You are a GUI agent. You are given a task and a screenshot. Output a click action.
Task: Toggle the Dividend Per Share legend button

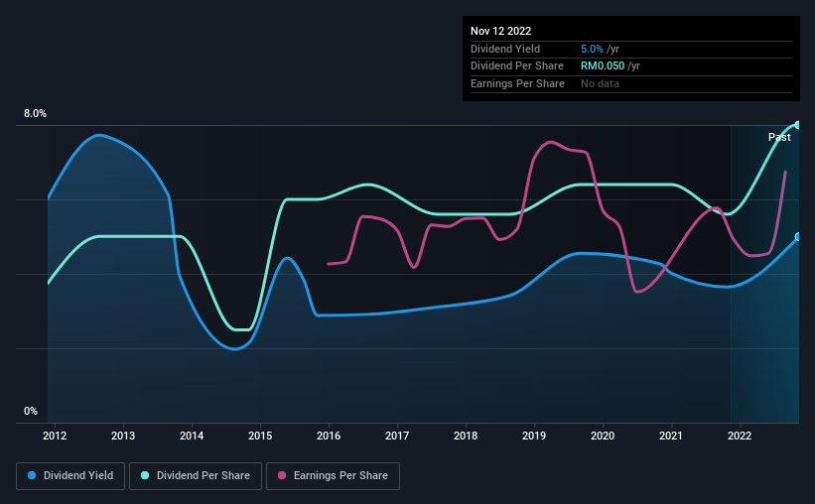click(x=196, y=476)
